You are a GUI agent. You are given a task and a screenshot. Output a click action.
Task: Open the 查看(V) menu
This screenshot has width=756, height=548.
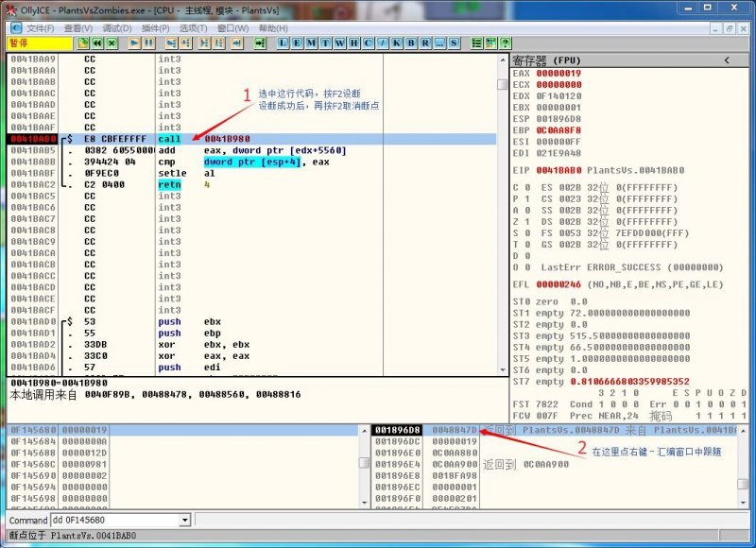click(x=78, y=28)
